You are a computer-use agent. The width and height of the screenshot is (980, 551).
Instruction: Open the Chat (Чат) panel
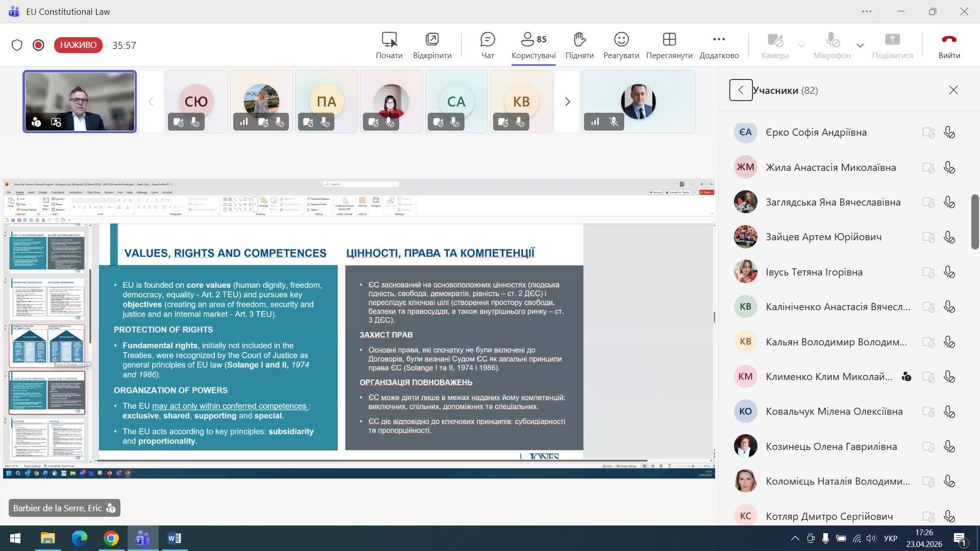click(487, 45)
